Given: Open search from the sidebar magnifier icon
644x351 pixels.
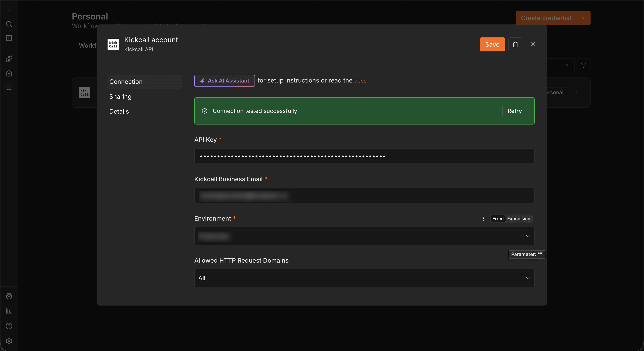Looking at the screenshot, I should pos(9,24).
